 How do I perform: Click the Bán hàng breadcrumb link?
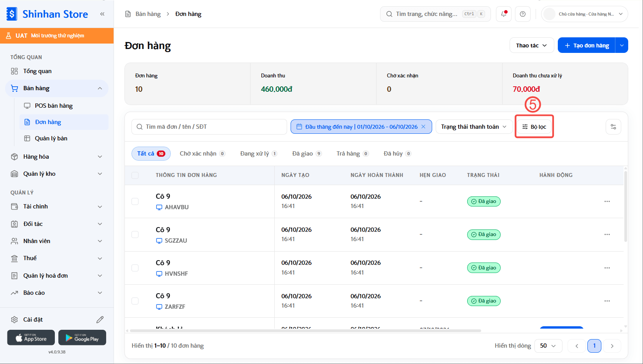coord(148,14)
